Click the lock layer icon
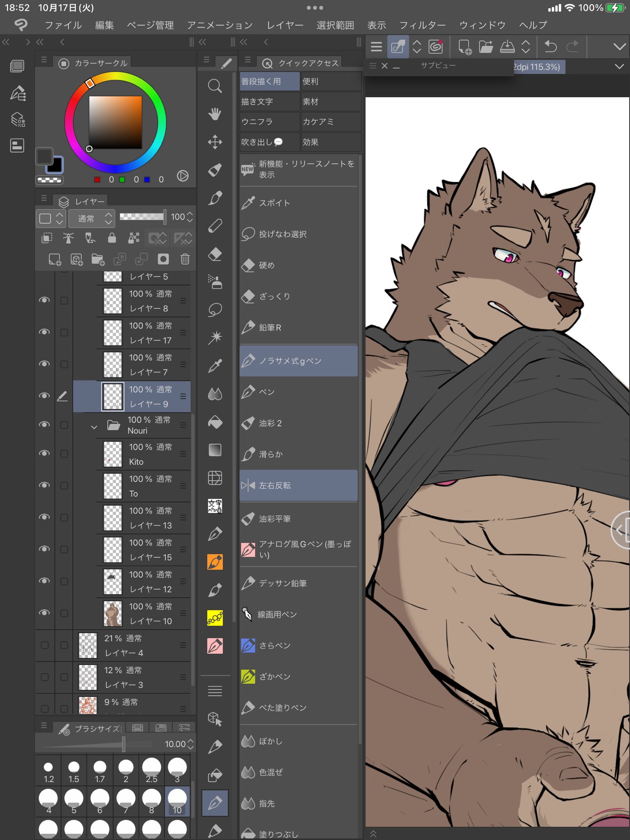630x840 pixels. coord(112,238)
